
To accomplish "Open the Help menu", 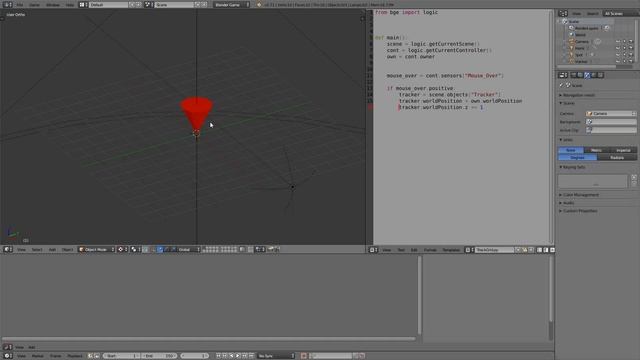I will pyautogui.click(x=70, y=4).
